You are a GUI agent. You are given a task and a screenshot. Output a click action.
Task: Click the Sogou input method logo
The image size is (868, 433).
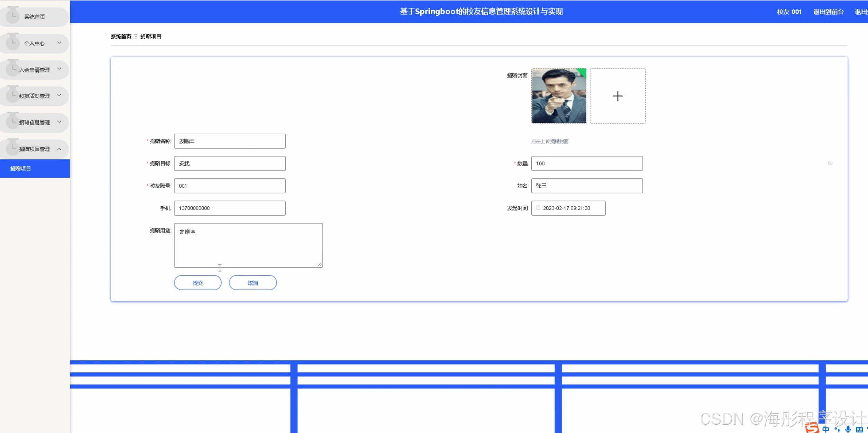click(x=812, y=428)
